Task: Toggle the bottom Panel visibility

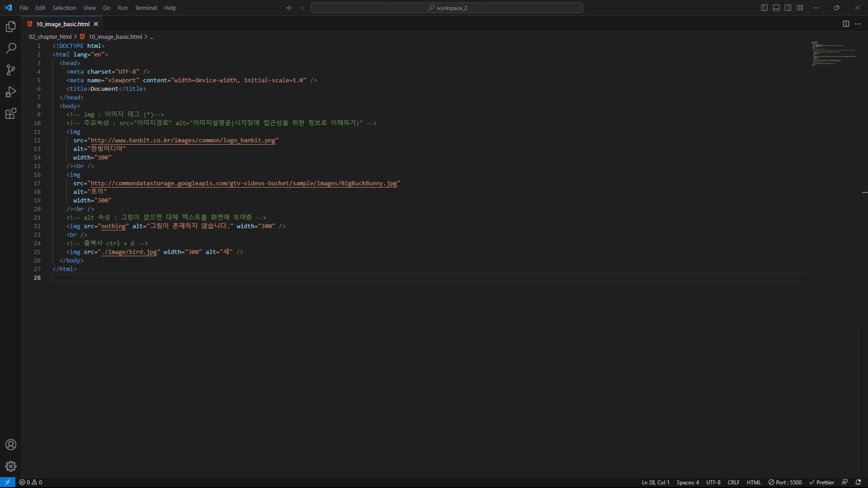Action: (x=776, y=8)
